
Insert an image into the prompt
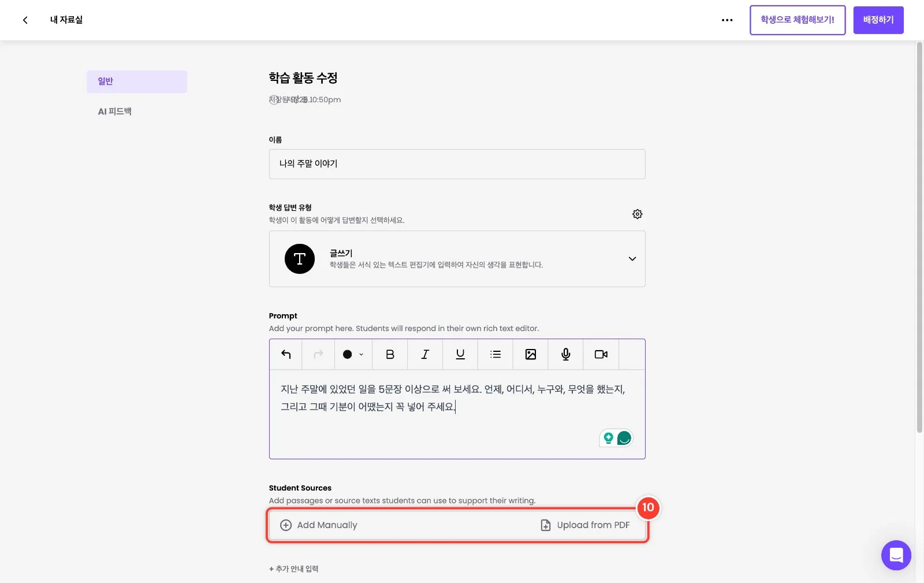tap(531, 354)
